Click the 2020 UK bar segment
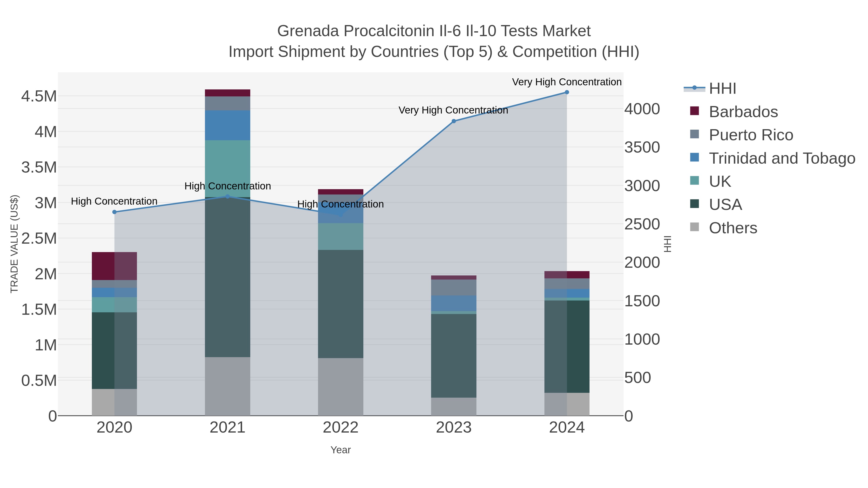This screenshot has width=868, height=488. tap(114, 305)
